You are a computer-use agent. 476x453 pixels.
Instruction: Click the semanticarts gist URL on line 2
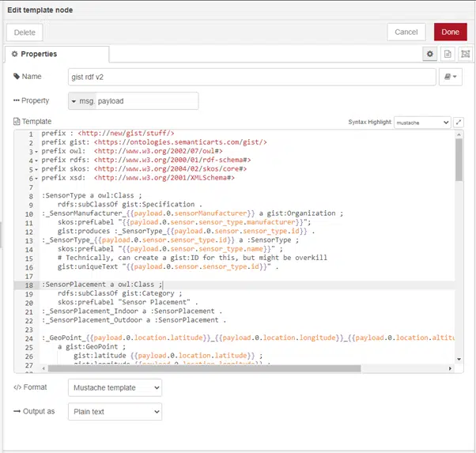click(180, 142)
